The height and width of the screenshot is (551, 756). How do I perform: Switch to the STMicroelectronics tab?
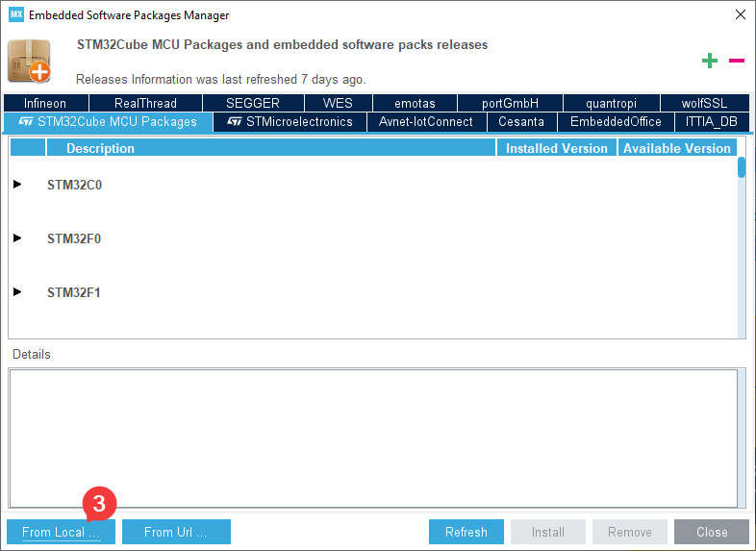[290, 122]
